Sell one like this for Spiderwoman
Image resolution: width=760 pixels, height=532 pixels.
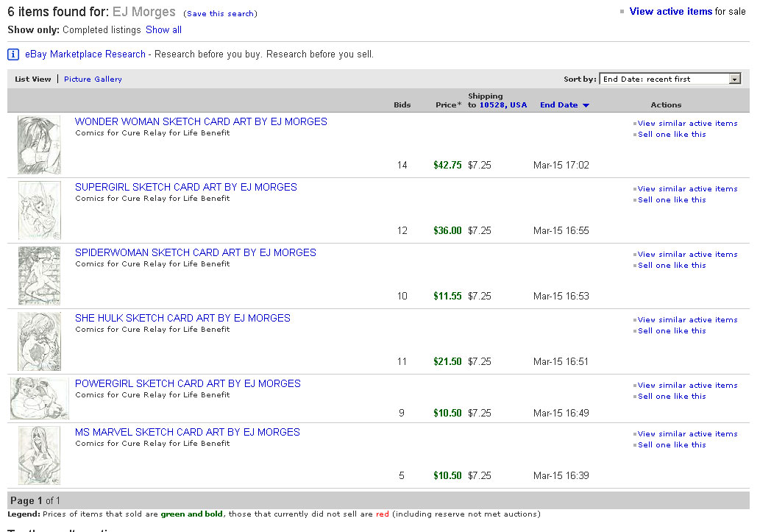coord(671,266)
